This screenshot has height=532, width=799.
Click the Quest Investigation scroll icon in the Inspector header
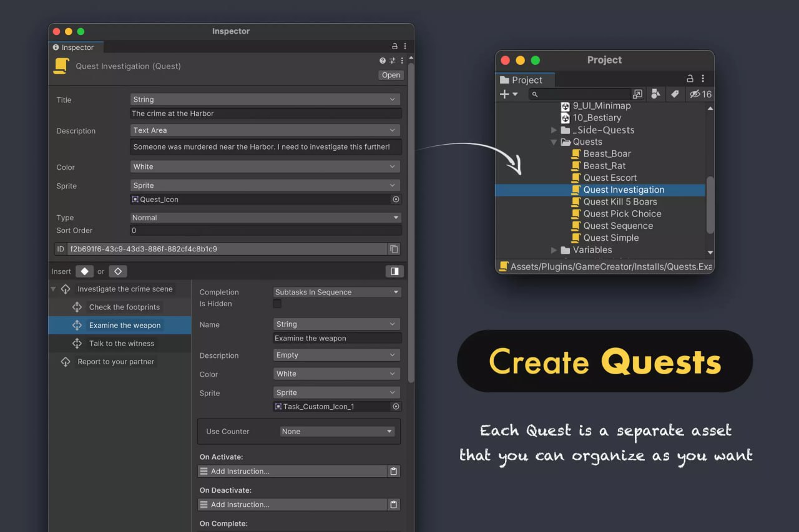tap(61, 66)
